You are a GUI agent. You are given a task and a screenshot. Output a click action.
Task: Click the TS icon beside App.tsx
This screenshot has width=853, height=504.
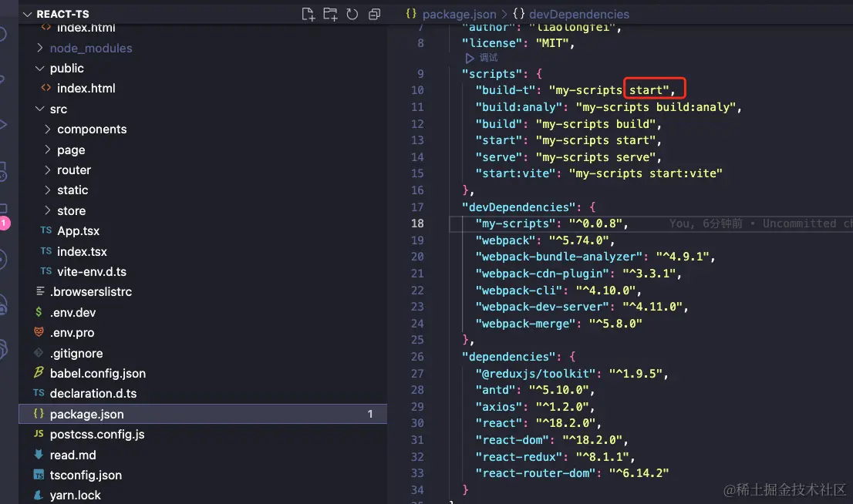(46, 230)
